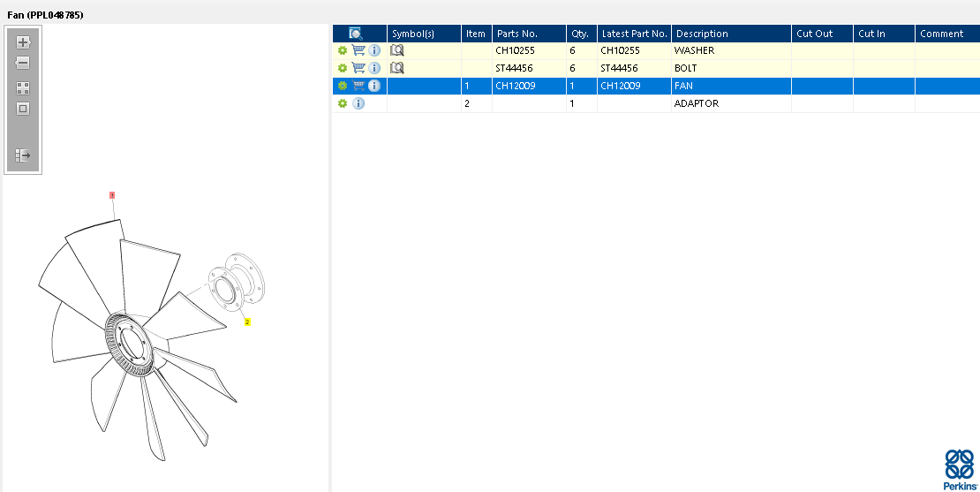Add BOLT ST44456 to cart
This screenshot has height=492, width=980.
coord(358,67)
